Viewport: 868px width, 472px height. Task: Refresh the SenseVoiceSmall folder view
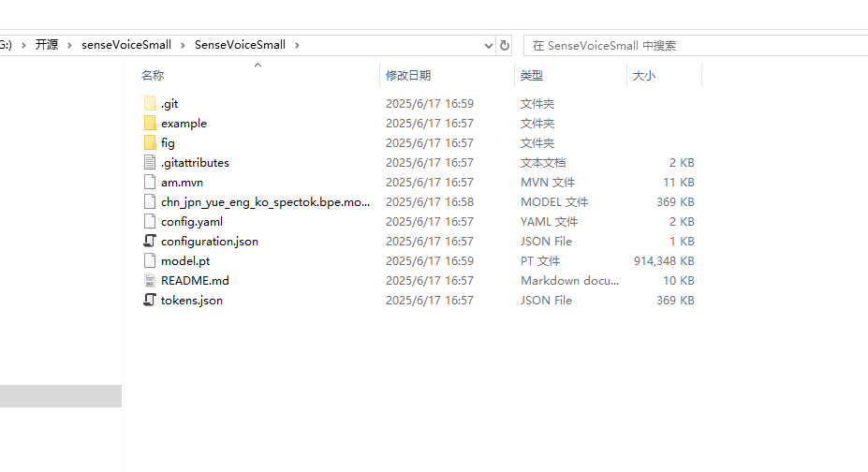coord(505,45)
